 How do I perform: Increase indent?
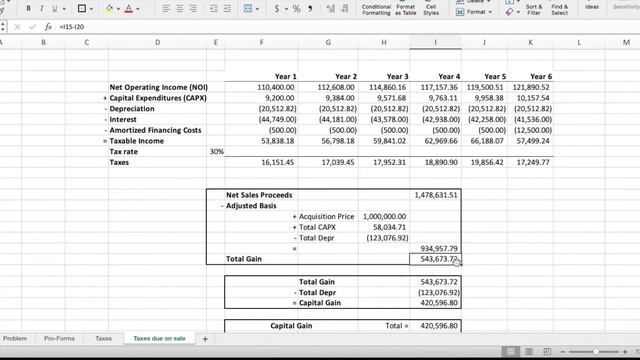click(x=227, y=9)
